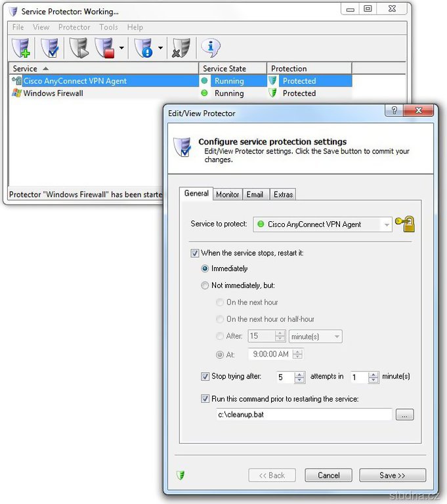The image size is (447, 504).
Task: Click the attempts value field showing 5
Action: click(286, 377)
